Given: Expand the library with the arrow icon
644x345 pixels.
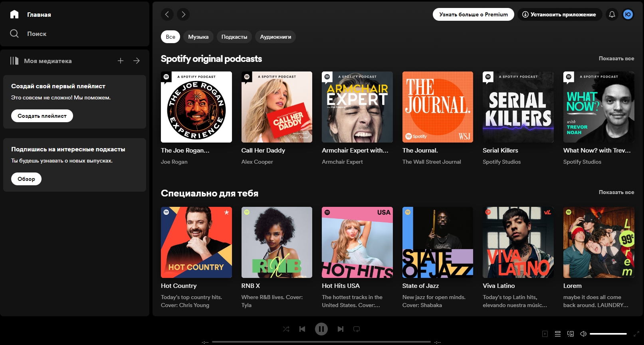Looking at the screenshot, I should tap(137, 61).
